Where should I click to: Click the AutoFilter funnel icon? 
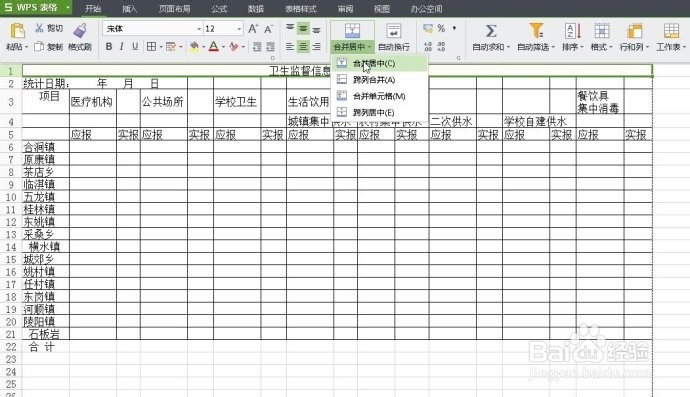click(536, 31)
